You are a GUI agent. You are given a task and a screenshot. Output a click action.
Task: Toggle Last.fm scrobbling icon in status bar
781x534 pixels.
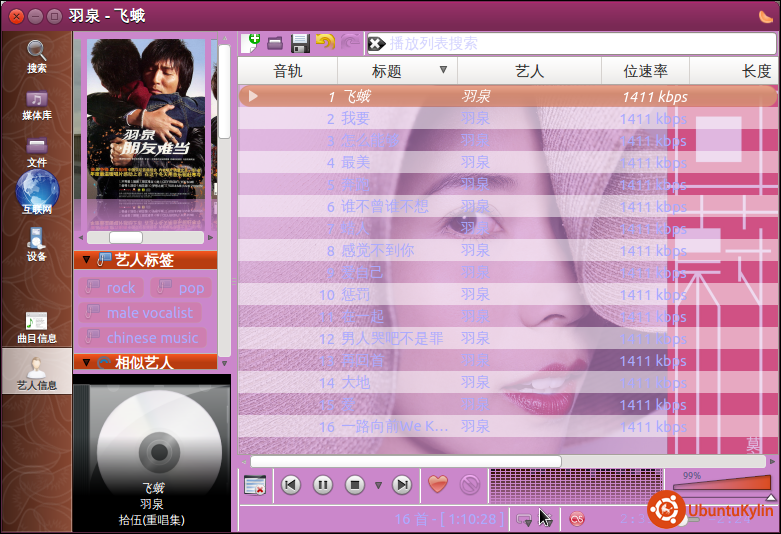(x=577, y=518)
